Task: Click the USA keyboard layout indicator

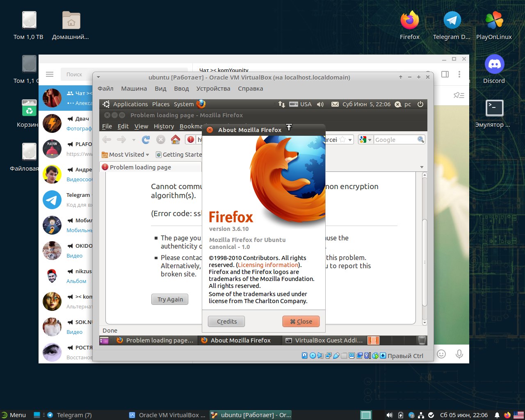Action: (301, 104)
